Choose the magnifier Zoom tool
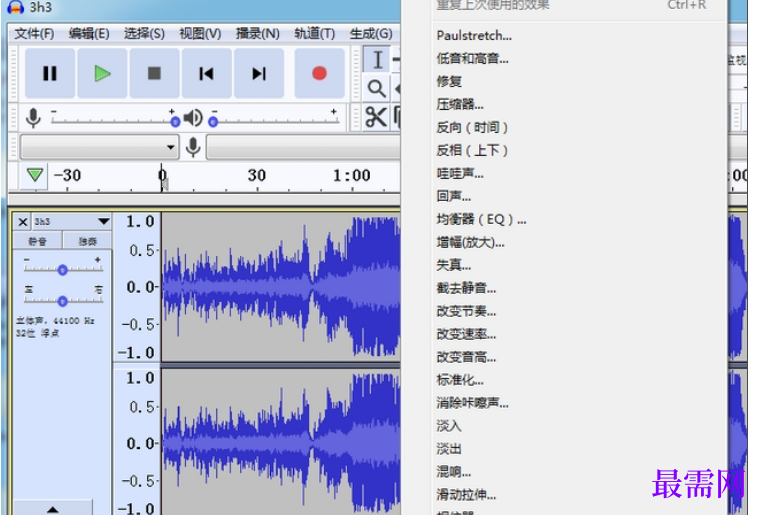This screenshot has width=764, height=515. click(377, 88)
